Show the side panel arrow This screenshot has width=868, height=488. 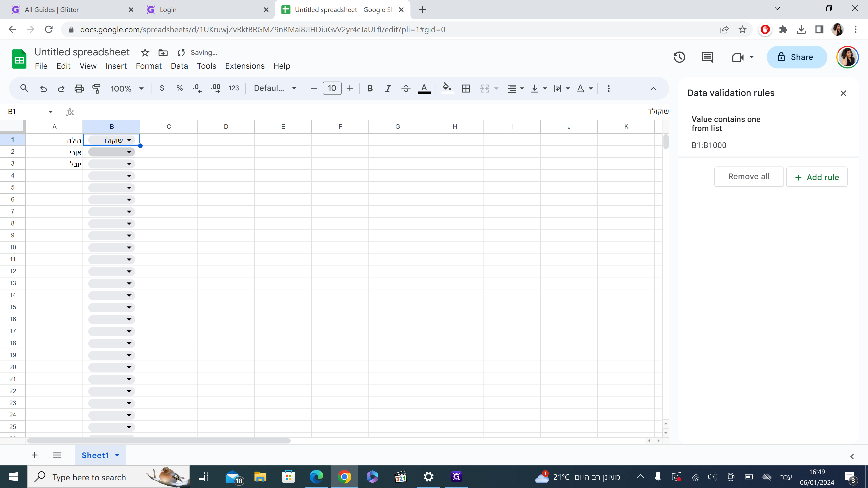click(852, 457)
